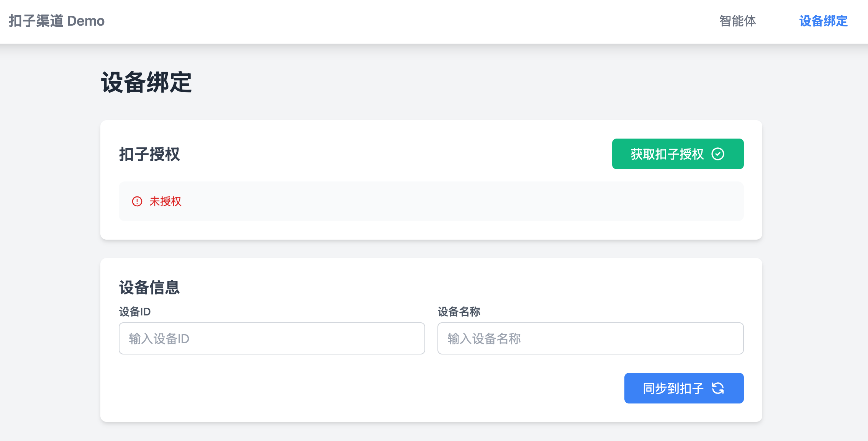This screenshot has height=441, width=868.
Task: Click the red warning icon beside 未授权
Action: [137, 201]
